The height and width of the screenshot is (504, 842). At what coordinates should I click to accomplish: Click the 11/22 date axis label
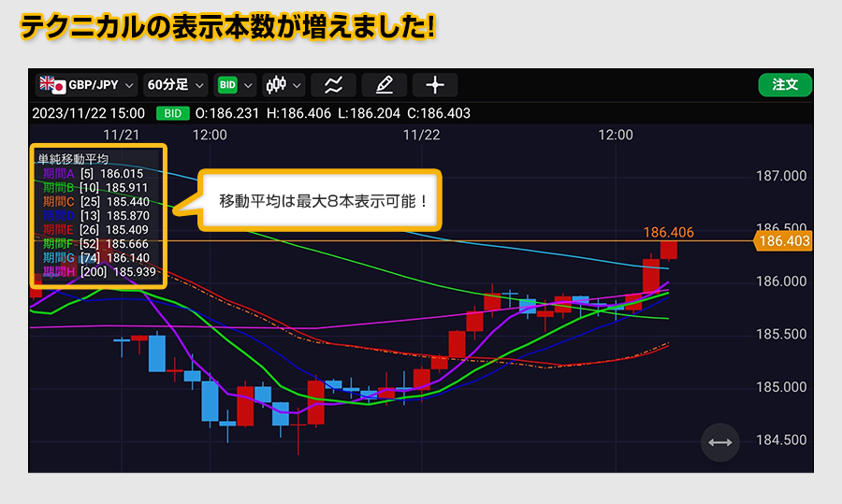(422, 135)
